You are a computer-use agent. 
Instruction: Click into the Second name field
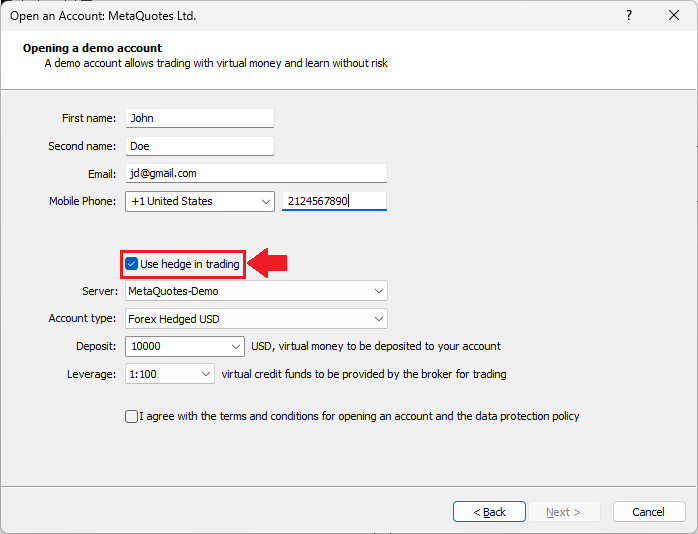(200, 146)
